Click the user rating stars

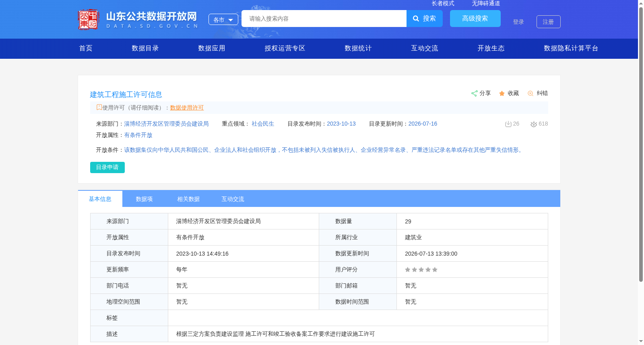(x=421, y=270)
